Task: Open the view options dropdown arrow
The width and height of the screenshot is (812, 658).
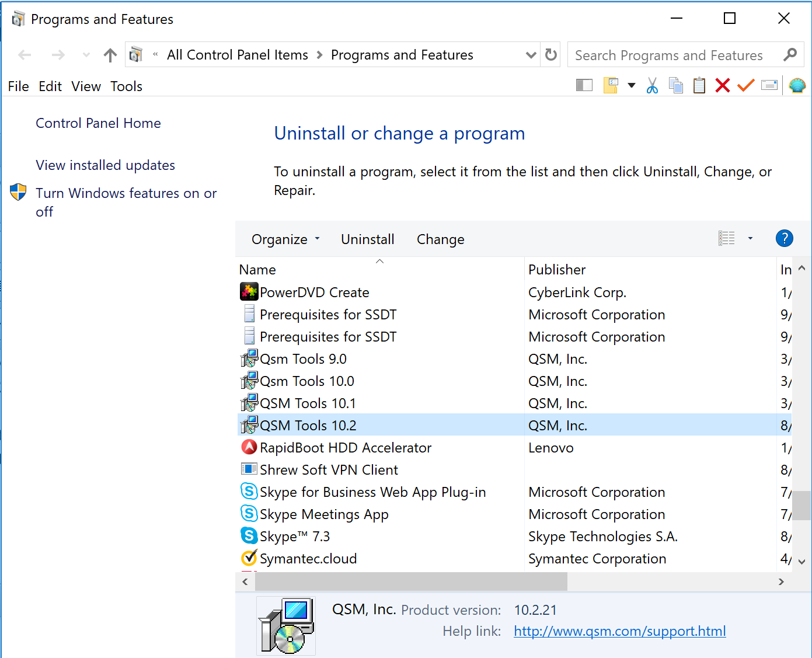Action: tap(750, 238)
